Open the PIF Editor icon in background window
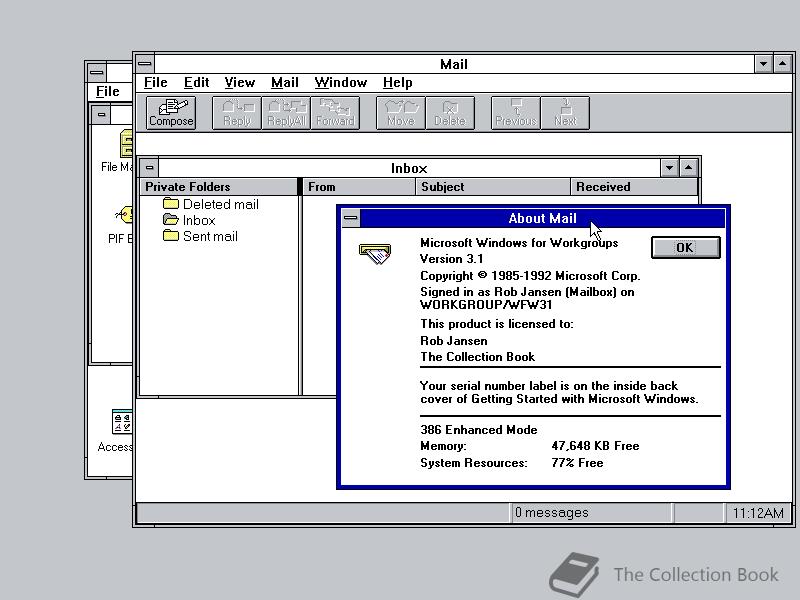Screen dimensions: 800x600 [x=124, y=214]
